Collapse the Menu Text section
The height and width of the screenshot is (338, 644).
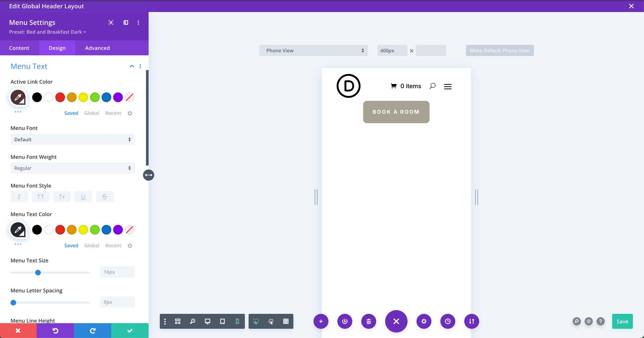pyautogui.click(x=132, y=66)
